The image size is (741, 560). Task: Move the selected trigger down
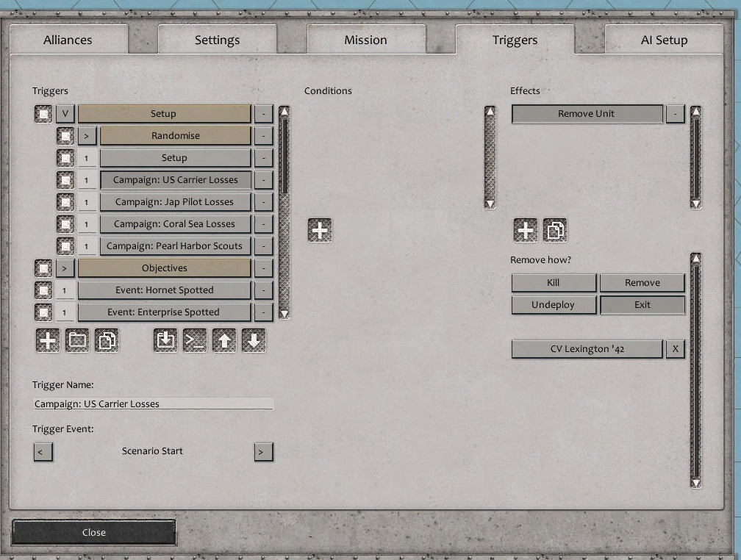[x=253, y=340]
